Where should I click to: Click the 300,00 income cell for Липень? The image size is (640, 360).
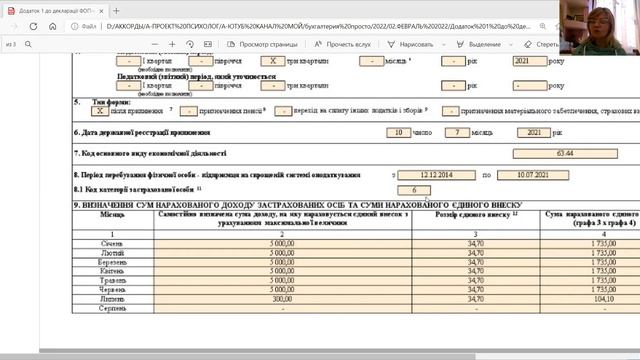[282, 299]
